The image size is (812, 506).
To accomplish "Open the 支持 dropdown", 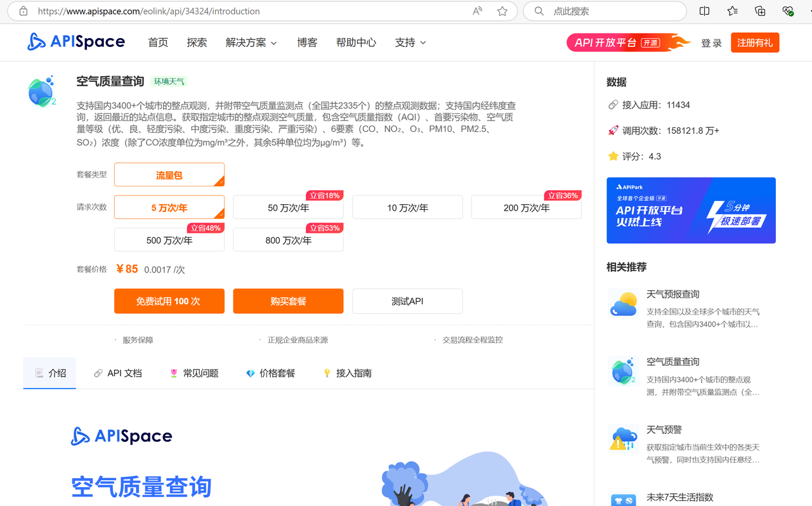I will click(x=410, y=42).
